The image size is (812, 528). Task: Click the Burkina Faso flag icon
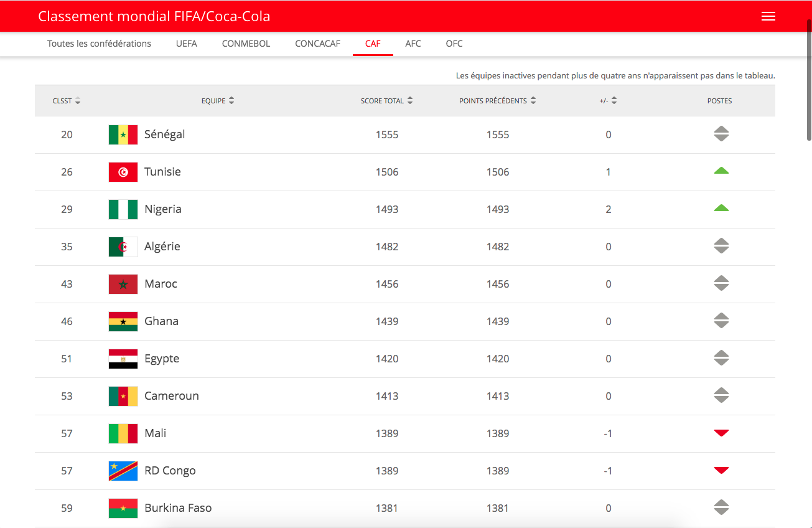tap(123, 508)
